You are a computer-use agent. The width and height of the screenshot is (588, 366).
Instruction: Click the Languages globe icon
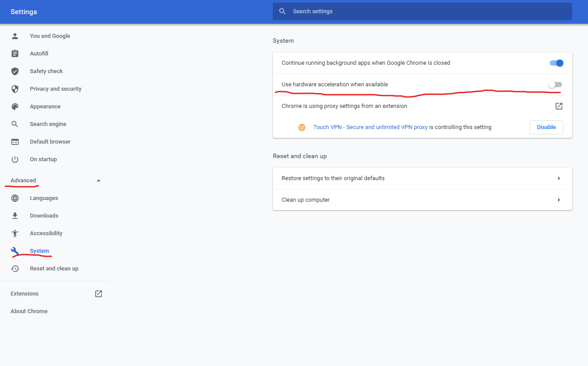click(x=15, y=198)
